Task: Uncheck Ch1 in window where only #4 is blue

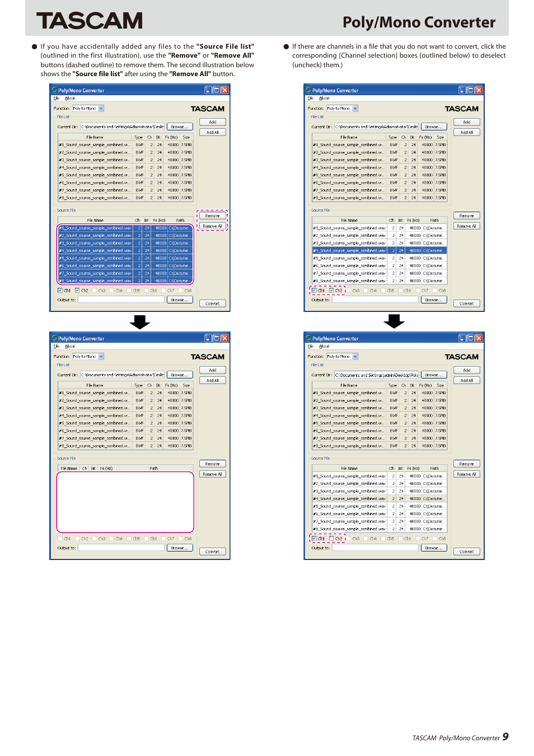Action: pos(314,291)
